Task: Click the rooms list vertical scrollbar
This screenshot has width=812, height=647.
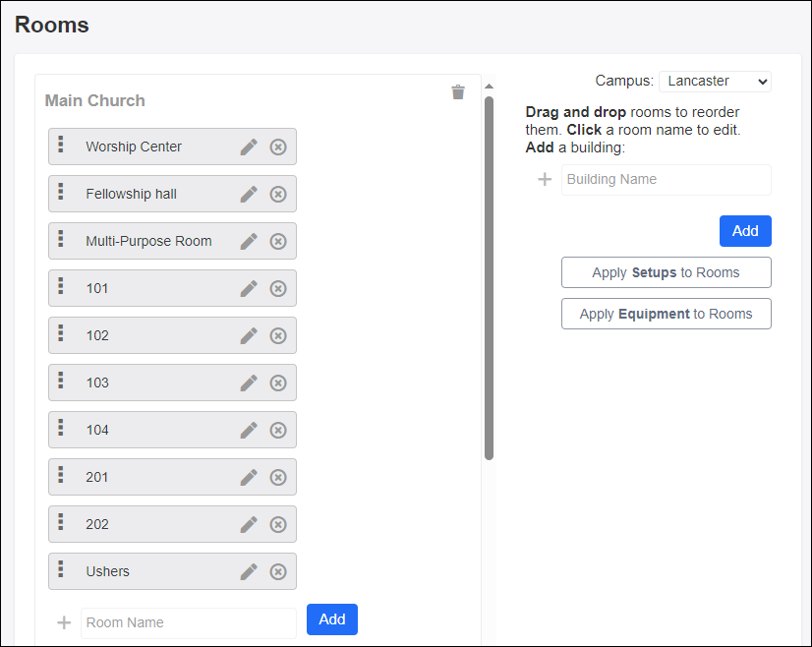Action: pyautogui.click(x=489, y=275)
